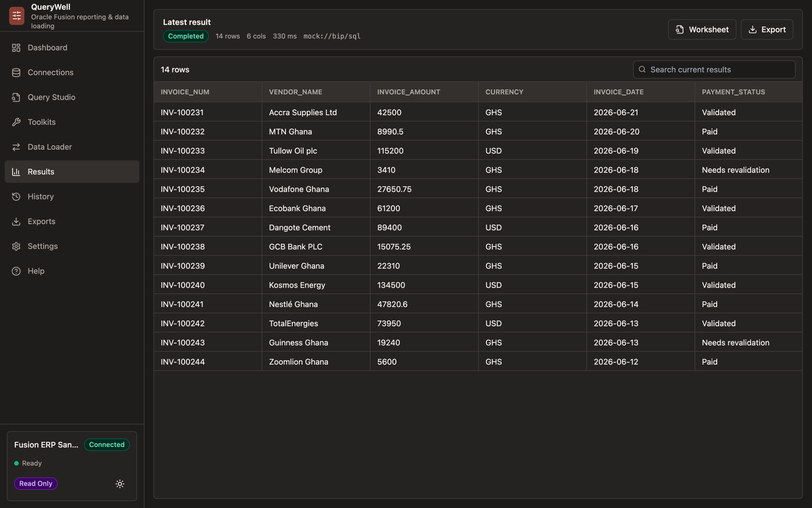Click TotalEnergies vendor cell

tap(316, 324)
